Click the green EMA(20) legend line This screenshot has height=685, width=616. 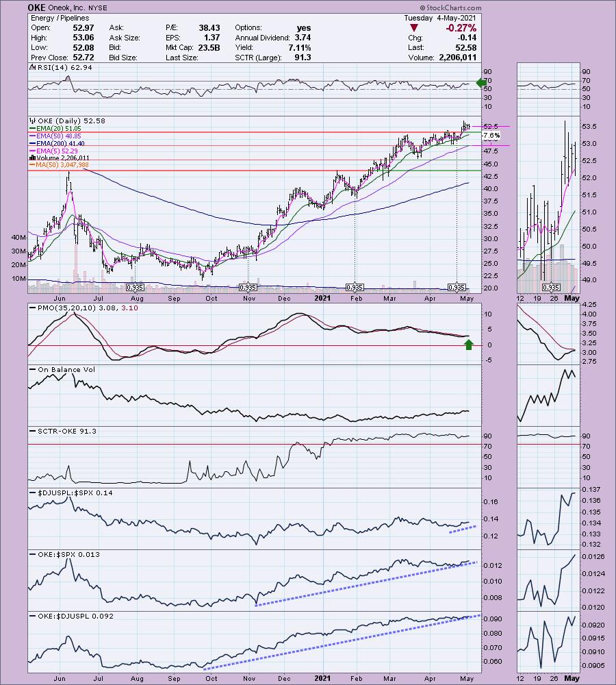tap(32, 129)
